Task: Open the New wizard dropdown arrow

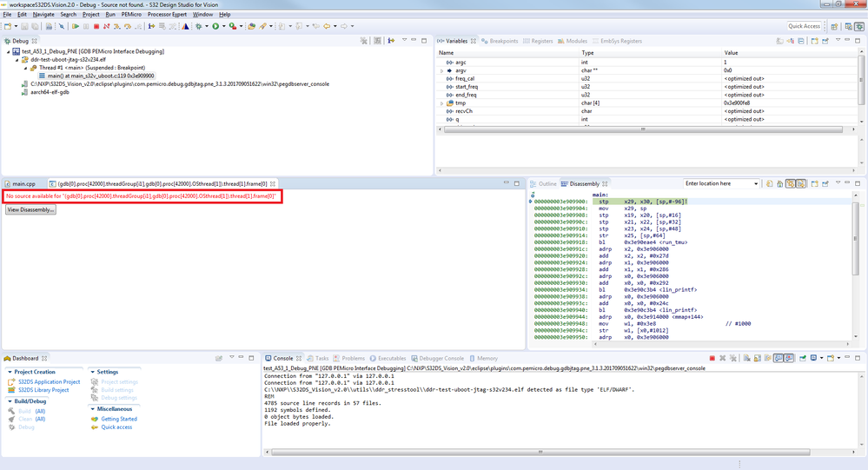Action: pyautogui.click(x=16, y=26)
